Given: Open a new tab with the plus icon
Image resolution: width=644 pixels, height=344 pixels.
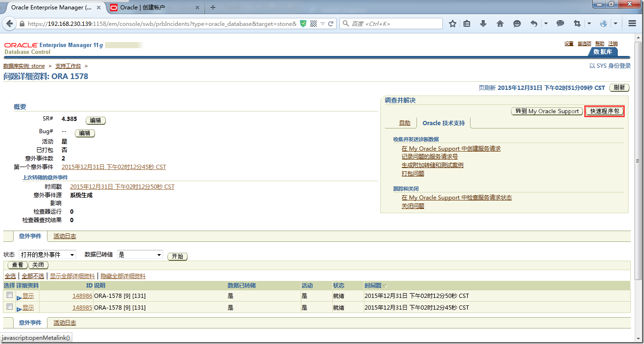Looking at the screenshot, I should 213,8.
